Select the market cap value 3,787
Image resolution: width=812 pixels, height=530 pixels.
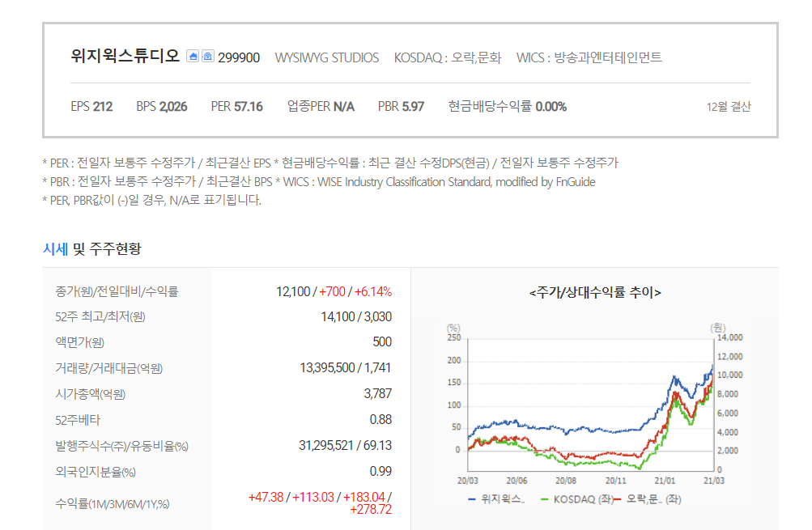click(377, 394)
